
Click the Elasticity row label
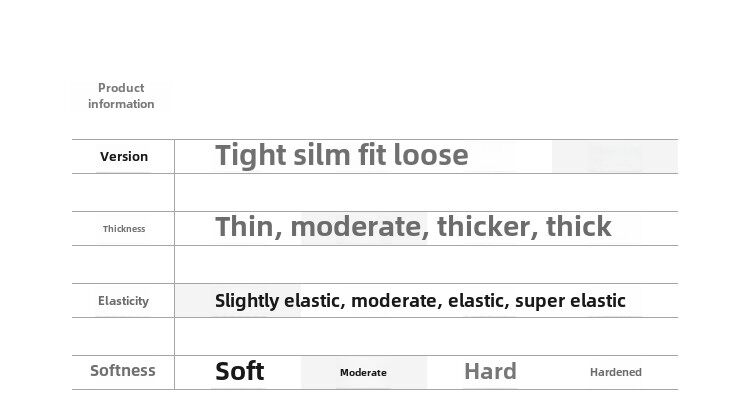tap(124, 301)
